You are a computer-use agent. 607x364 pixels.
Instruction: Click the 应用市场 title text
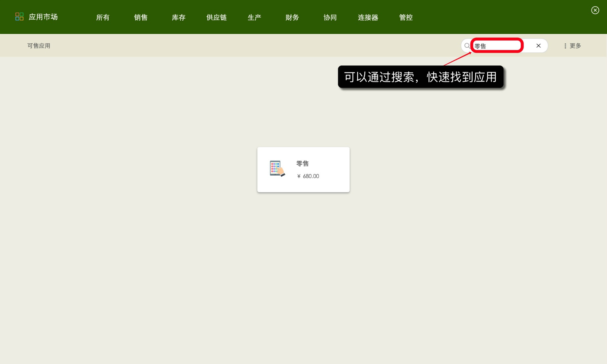tap(43, 17)
